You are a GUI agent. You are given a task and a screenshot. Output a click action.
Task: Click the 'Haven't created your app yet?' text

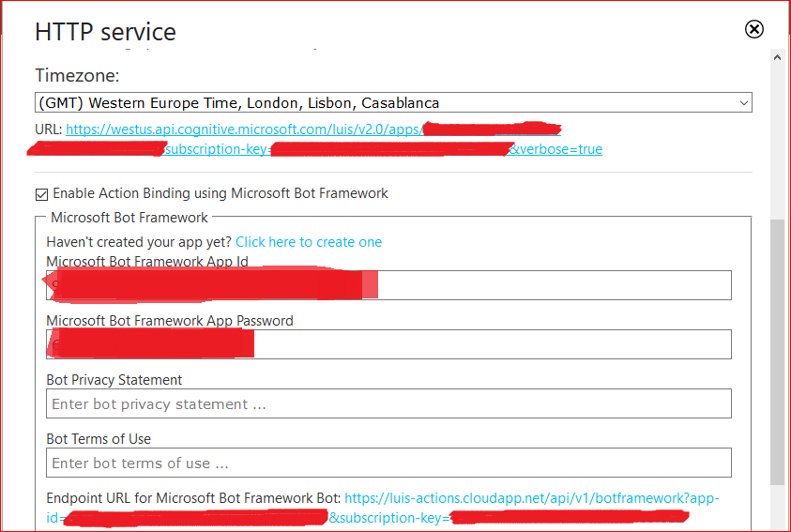[x=139, y=242]
